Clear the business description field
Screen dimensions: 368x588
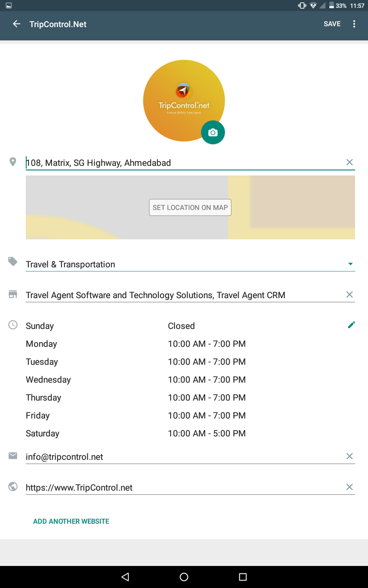350,294
